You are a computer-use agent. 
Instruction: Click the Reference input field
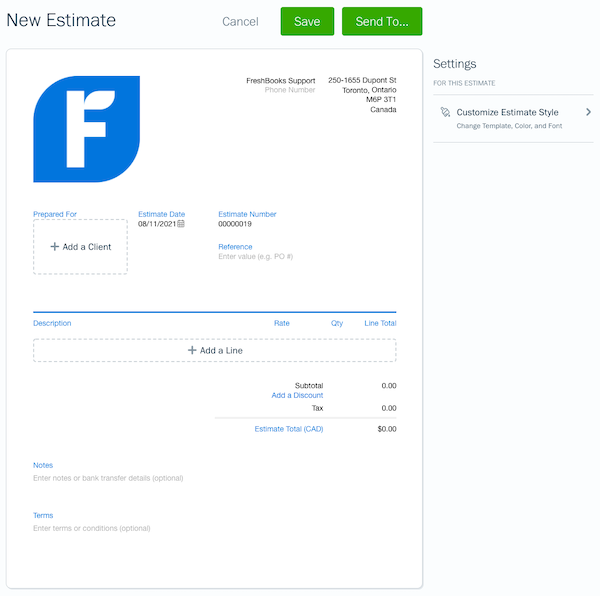coord(255,257)
